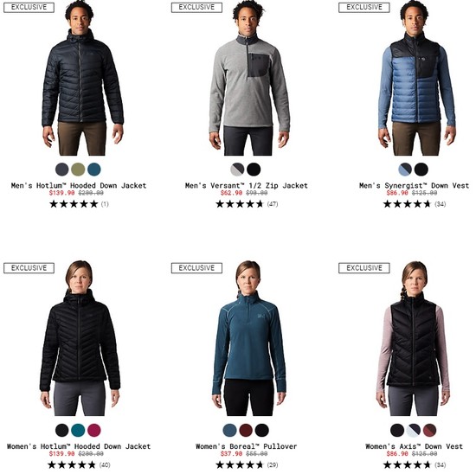Open Men's Versant 1/2 Zip Jacket link
This screenshot has height=474, width=476.
click(246, 185)
